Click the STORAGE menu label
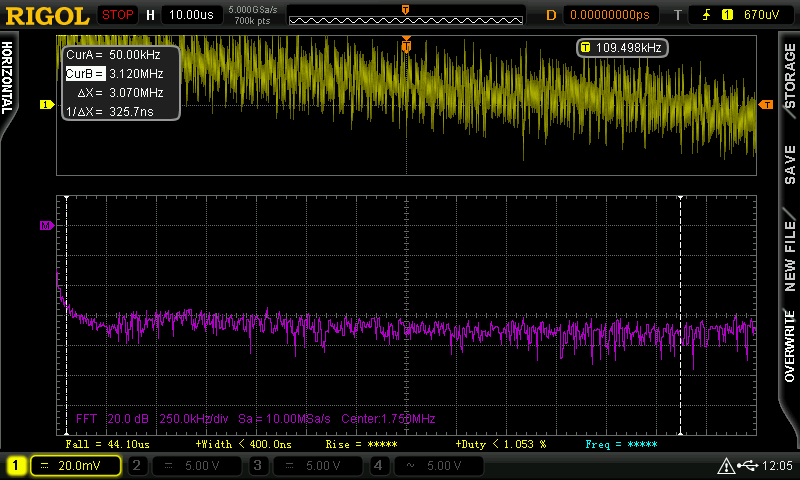Image resolution: width=800 pixels, height=480 pixels. pyautogui.click(x=790, y=75)
